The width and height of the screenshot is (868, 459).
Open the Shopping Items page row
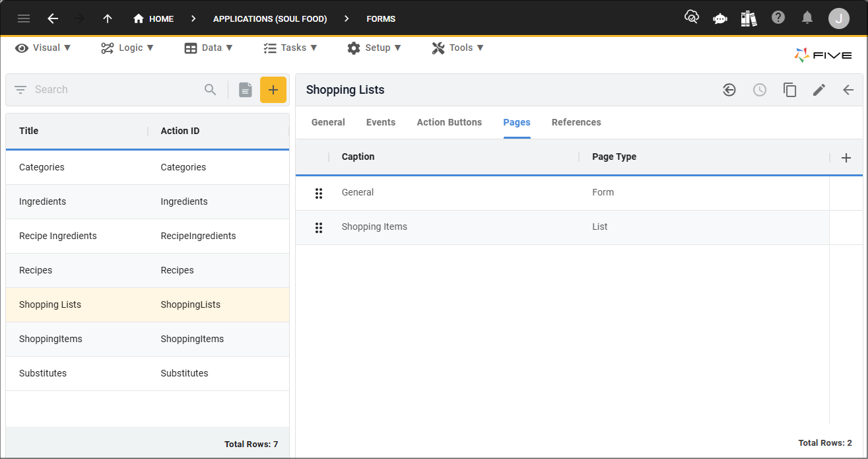click(x=562, y=227)
